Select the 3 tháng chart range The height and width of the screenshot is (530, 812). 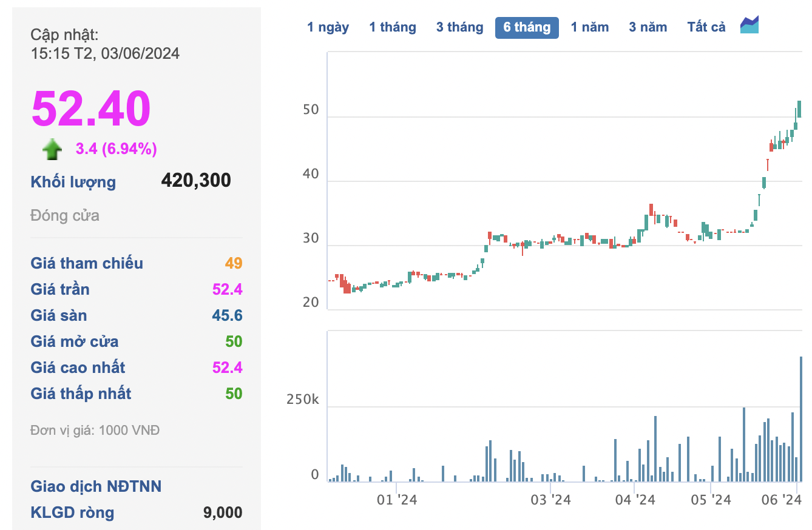click(x=459, y=27)
